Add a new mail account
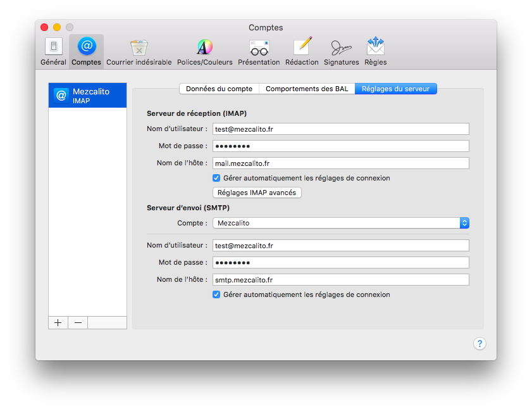Image resolution: width=532 pixels, height=411 pixels. 58,322
